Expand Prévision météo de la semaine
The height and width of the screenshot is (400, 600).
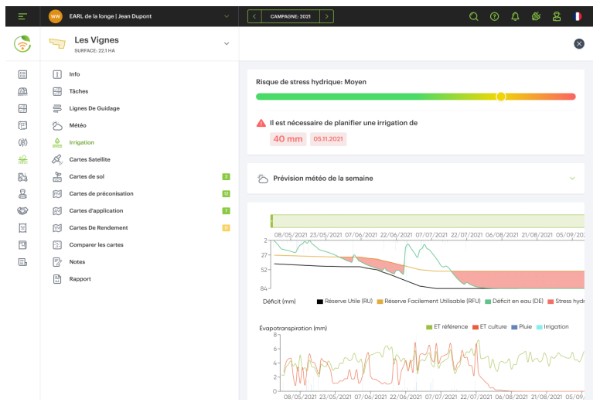pos(572,178)
